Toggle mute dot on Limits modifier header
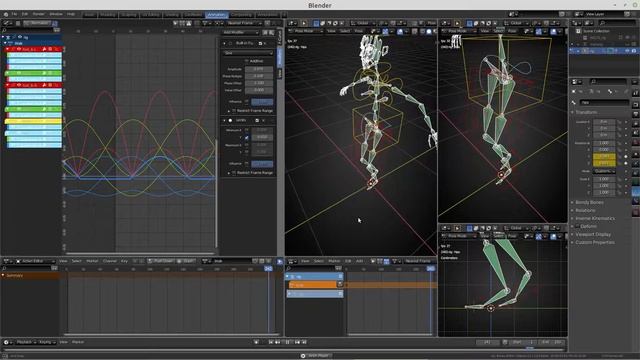 230,120
